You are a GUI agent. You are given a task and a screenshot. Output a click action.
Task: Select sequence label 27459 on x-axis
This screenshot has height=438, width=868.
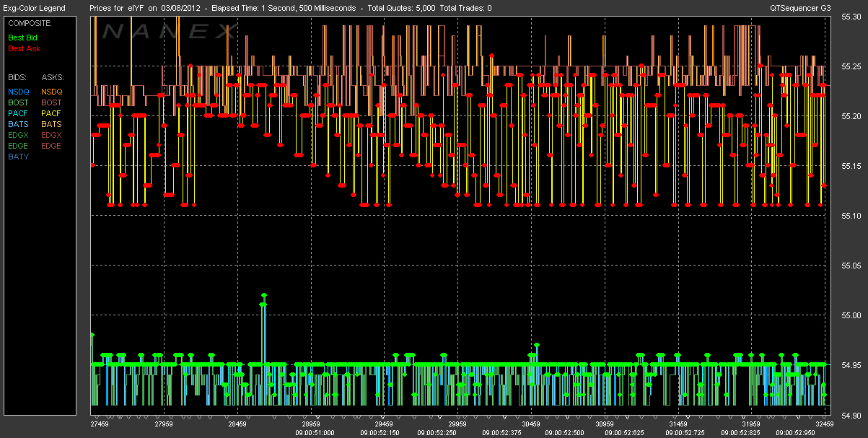[x=98, y=424]
